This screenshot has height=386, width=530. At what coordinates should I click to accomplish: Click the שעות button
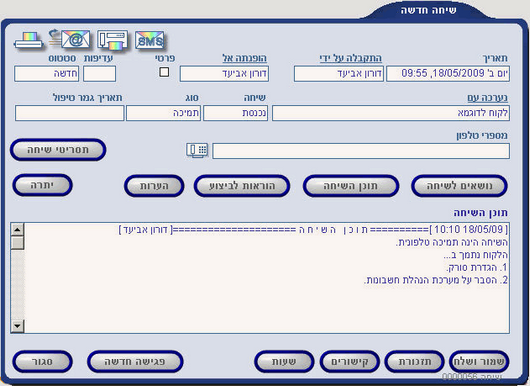pyautogui.click(x=284, y=362)
